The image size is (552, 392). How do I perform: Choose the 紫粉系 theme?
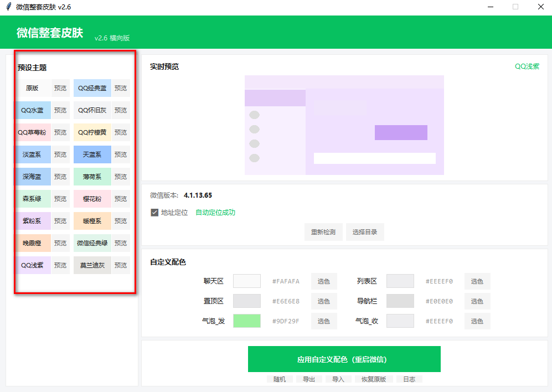tap(32, 221)
